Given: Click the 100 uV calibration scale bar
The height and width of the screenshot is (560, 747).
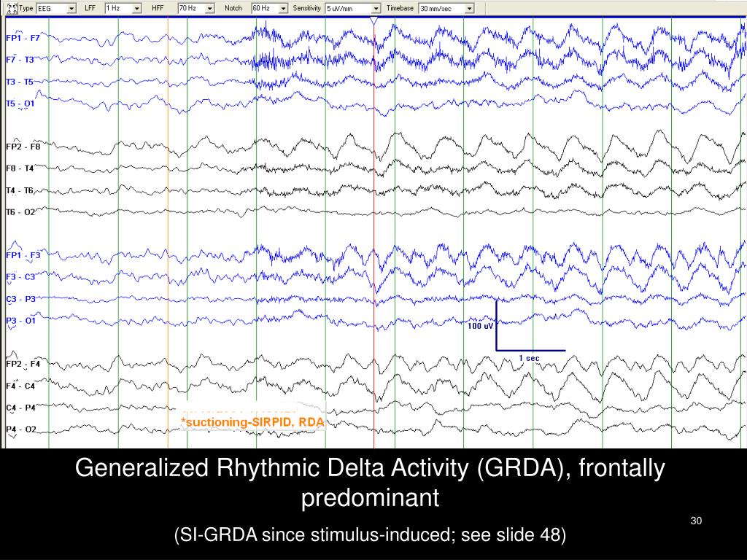Looking at the screenshot, I should tap(481, 326).
